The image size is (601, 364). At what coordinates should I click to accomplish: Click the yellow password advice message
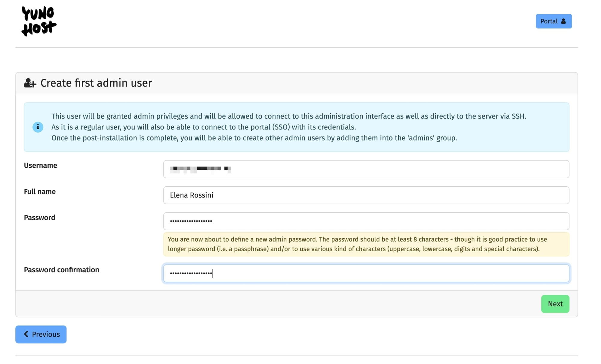pos(366,244)
